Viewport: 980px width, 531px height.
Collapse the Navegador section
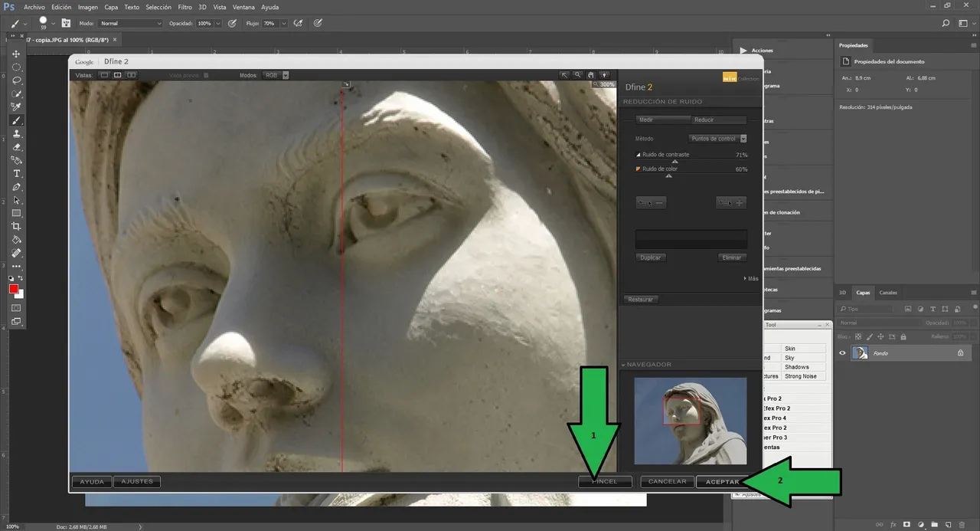coord(623,365)
